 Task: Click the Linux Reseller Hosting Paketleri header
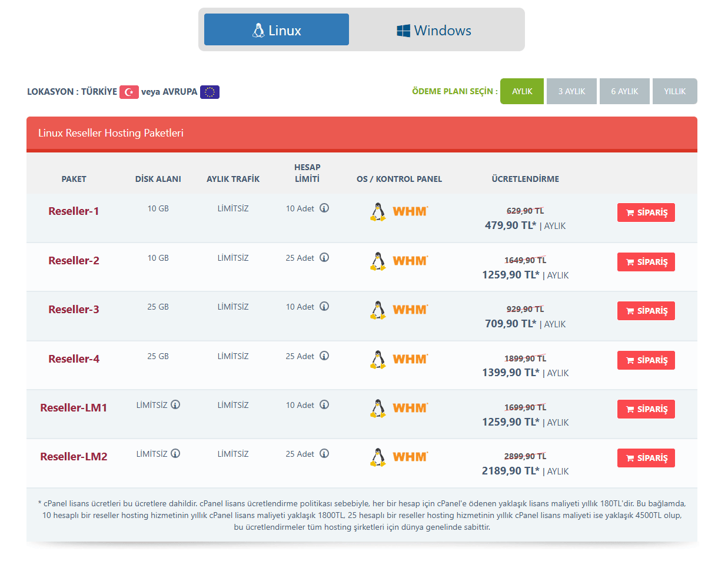(x=111, y=133)
